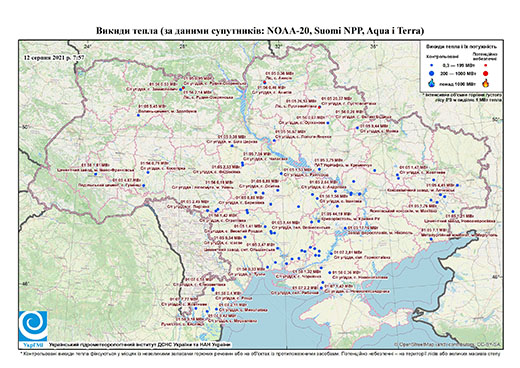This screenshot has height=368, width=520.
Task: Click the map title mentioning NOAA-20 satellites
Action: [x=260, y=31]
